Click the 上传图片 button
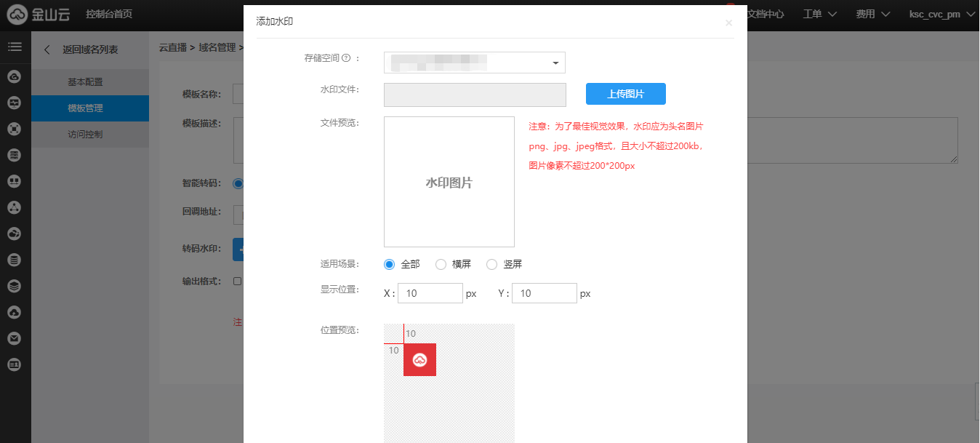 click(x=626, y=94)
